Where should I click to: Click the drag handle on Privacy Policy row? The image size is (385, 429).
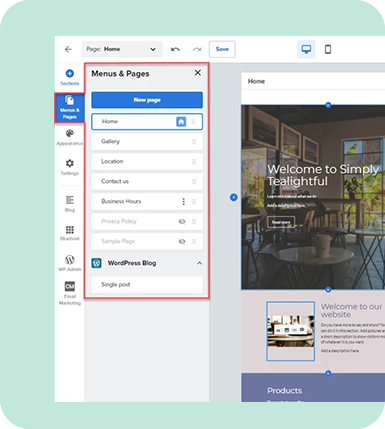(x=194, y=222)
